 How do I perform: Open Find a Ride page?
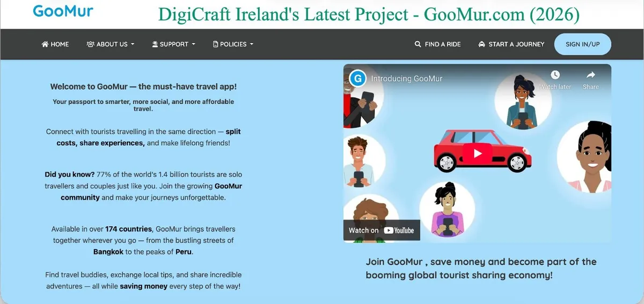click(x=442, y=44)
